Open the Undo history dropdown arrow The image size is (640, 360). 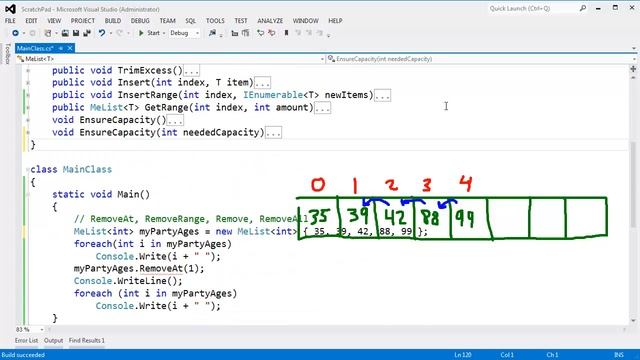(x=110, y=33)
